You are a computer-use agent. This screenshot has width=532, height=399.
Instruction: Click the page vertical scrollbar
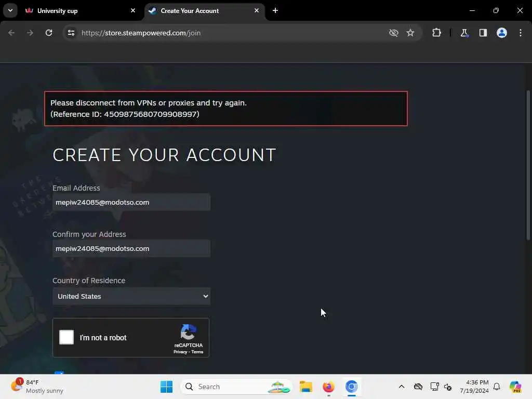tap(528, 165)
